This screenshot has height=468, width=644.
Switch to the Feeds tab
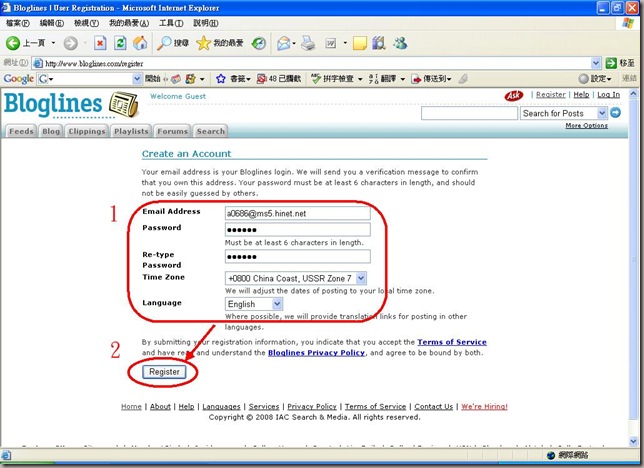pyautogui.click(x=21, y=131)
